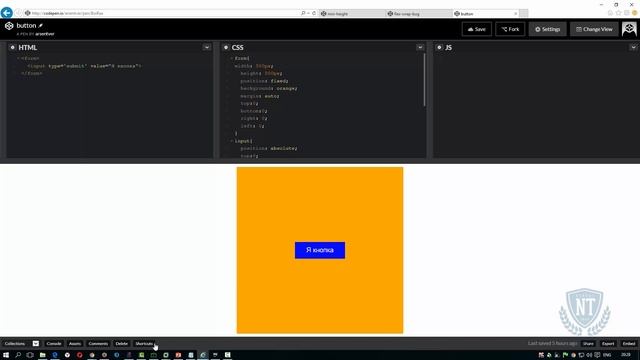The width and height of the screenshot is (640, 360).
Task: Collapse the form rule in CSS
Action: pyautogui.click(x=231, y=58)
